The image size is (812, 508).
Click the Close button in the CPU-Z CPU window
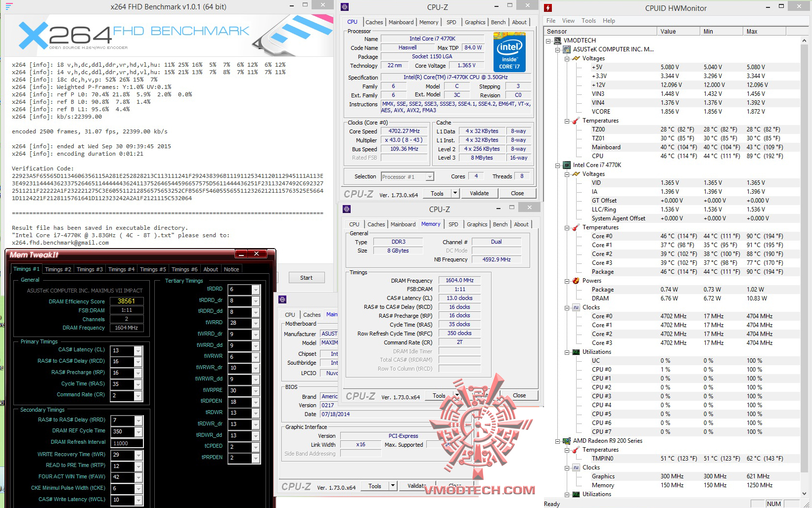coord(517,193)
